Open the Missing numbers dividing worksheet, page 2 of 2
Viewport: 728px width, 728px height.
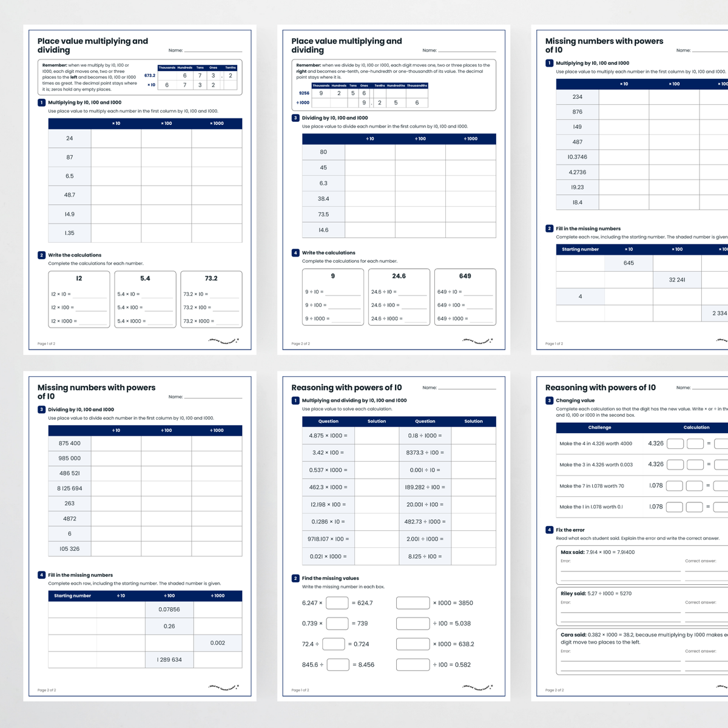[x=140, y=536]
